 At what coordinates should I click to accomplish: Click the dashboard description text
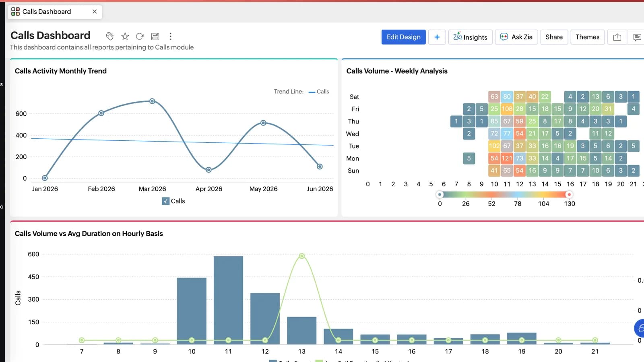102,47
